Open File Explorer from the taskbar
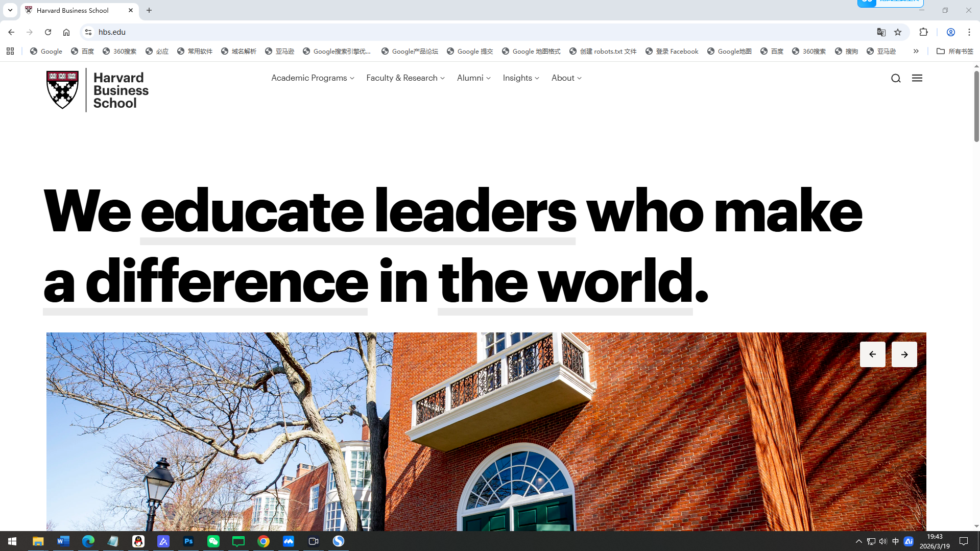980x551 pixels. coord(38,541)
